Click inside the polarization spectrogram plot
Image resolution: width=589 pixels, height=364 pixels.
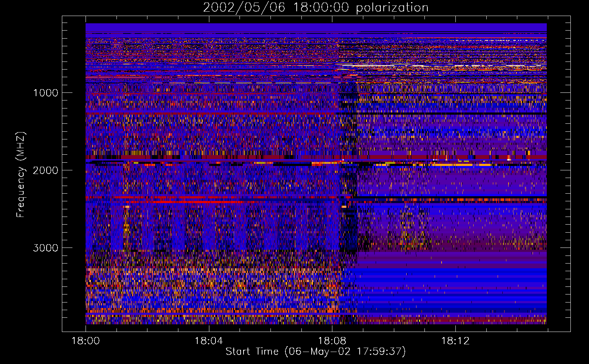point(316,174)
